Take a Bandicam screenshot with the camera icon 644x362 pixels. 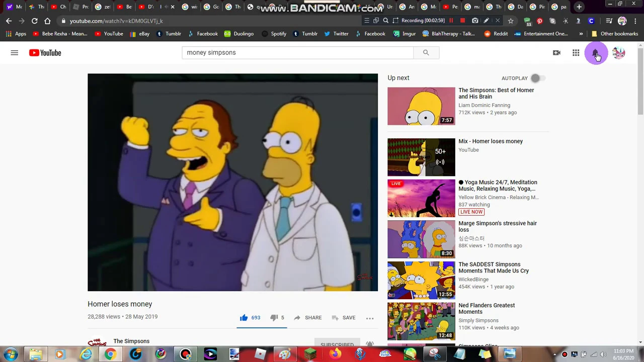pos(475,21)
